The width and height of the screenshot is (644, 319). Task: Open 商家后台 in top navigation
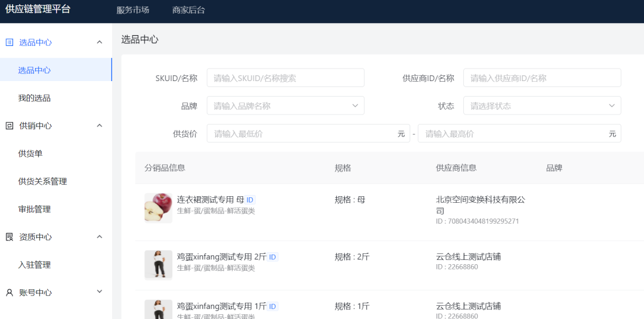[188, 11]
